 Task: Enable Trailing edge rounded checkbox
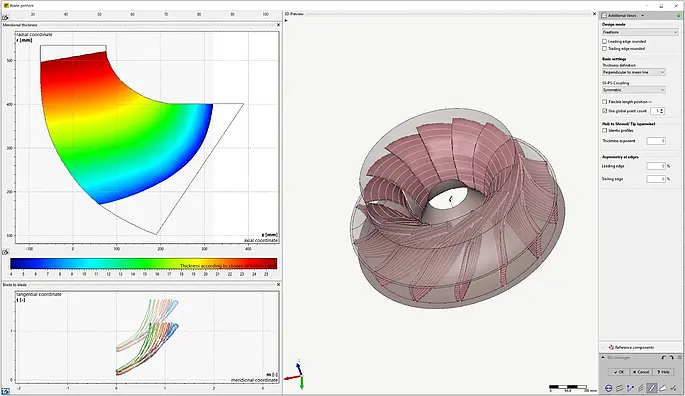[x=605, y=49]
